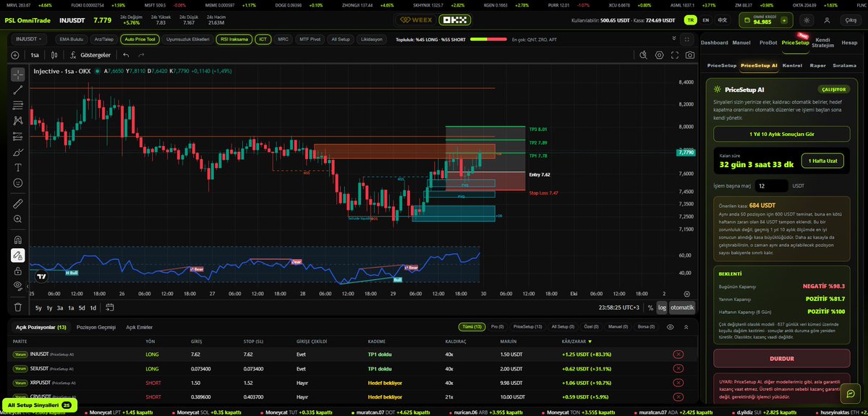868x416 pixels.
Task: Select the ruler measure tool
Action: (x=18, y=203)
